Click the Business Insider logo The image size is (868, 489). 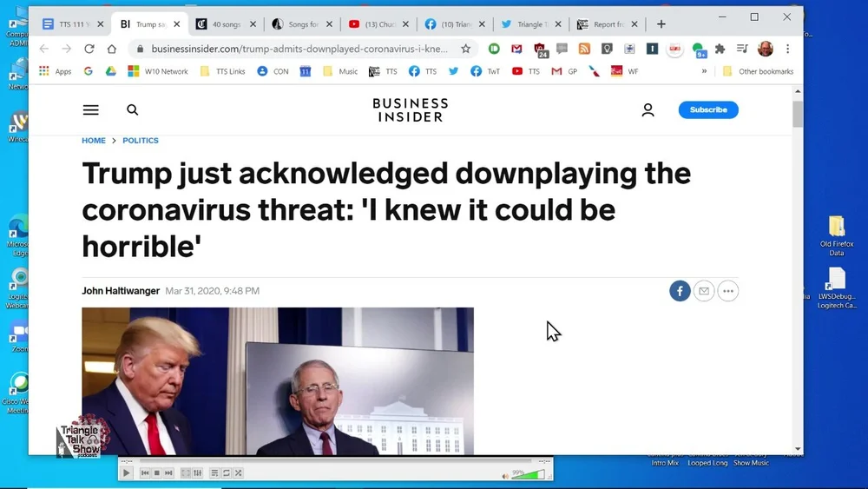click(x=411, y=109)
